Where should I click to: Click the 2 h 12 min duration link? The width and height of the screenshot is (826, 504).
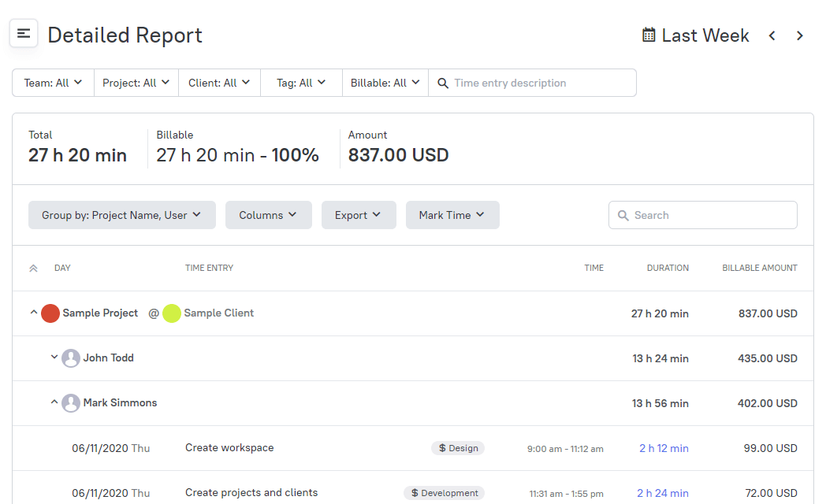(x=664, y=447)
